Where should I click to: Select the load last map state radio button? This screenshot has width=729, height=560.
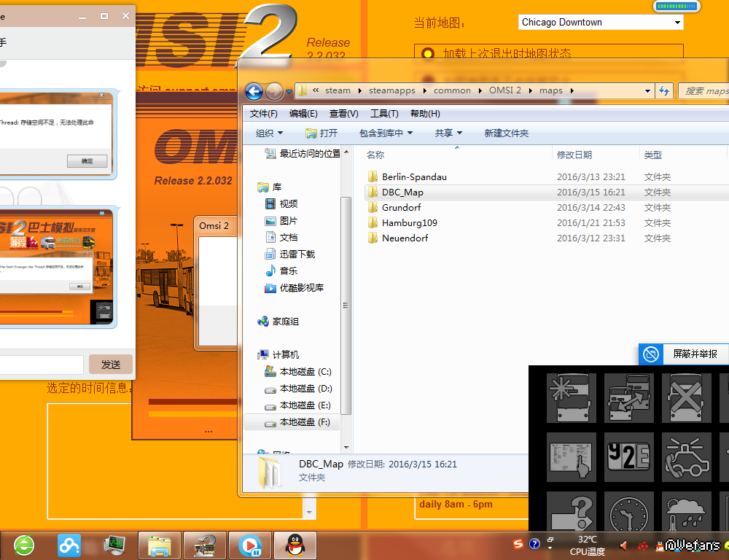(x=427, y=54)
